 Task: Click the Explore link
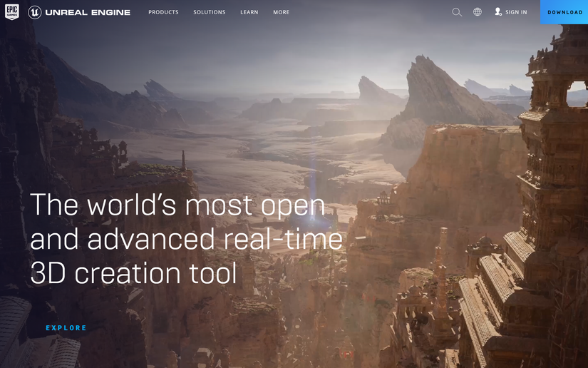pyautogui.click(x=66, y=328)
